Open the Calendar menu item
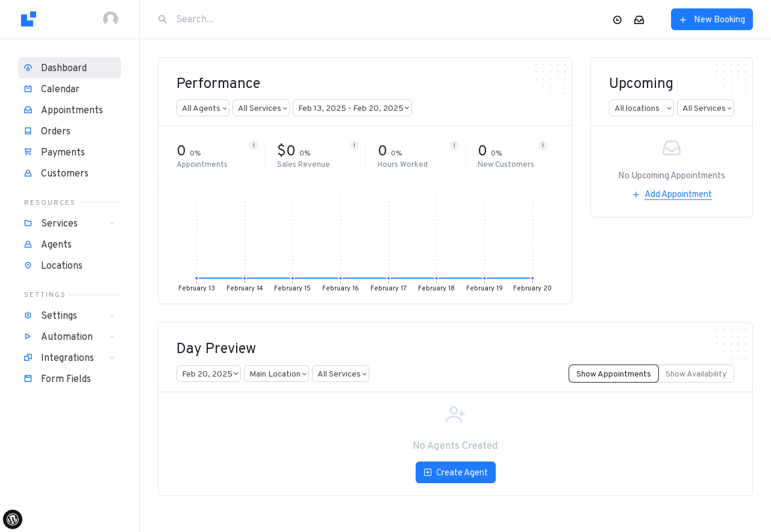The height and width of the screenshot is (532, 771). [x=60, y=89]
